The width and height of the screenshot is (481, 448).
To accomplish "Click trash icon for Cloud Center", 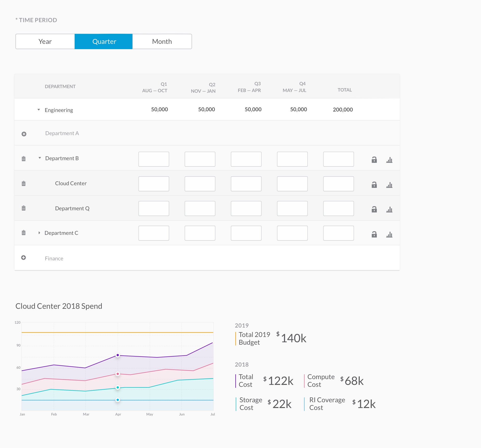I will (24, 183).
